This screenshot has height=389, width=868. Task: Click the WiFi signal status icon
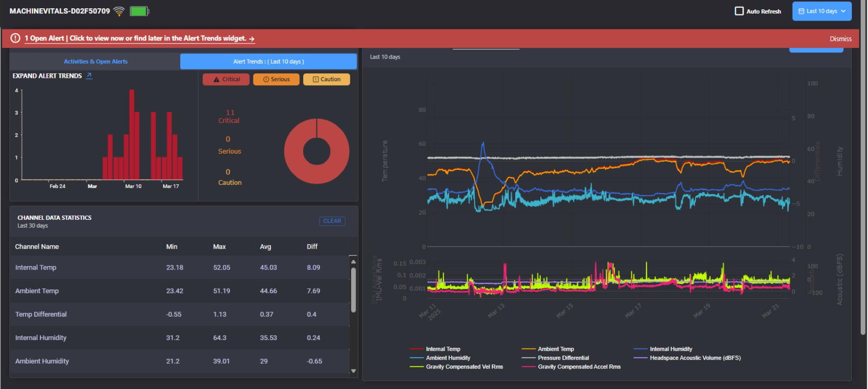tap(119, 11)
